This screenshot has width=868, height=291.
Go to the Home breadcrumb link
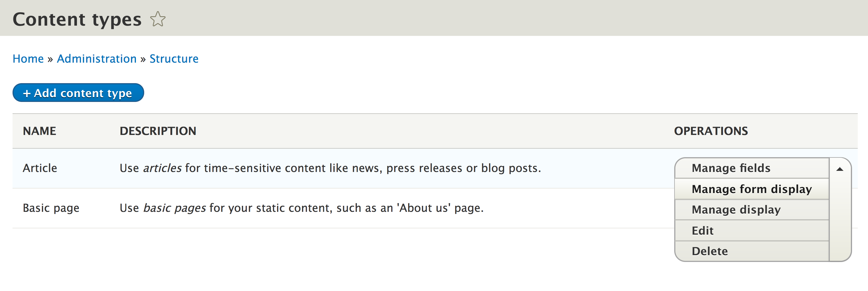point(28,59)
